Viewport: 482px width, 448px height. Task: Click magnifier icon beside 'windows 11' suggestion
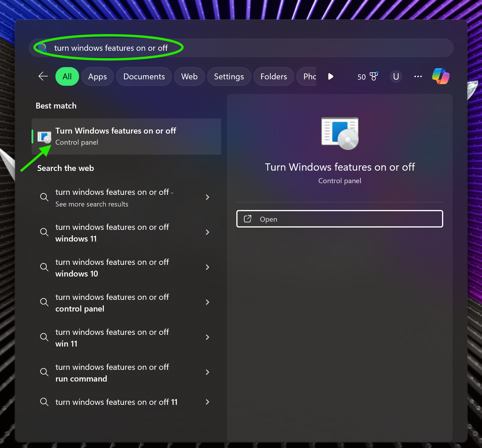pyautogui.click(x=44, y=232)
